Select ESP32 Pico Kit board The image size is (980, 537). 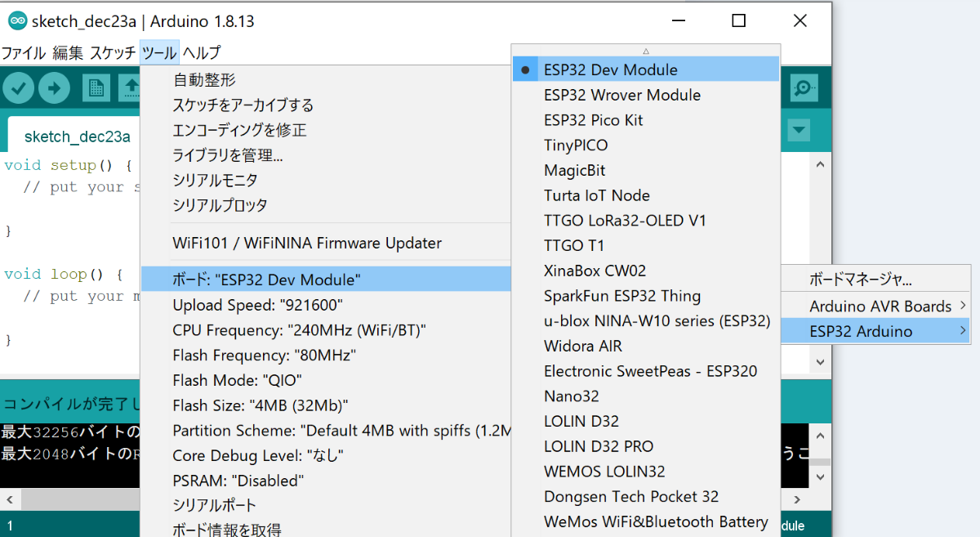(x=646, y=120)
